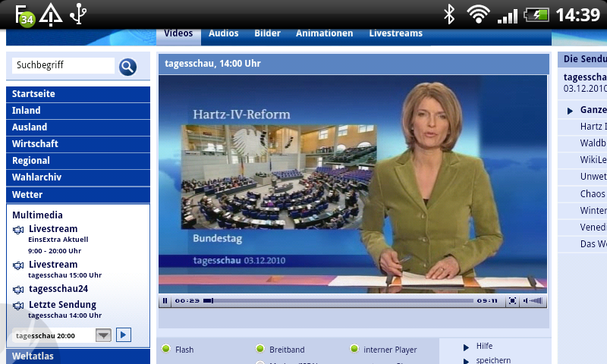Click the video player volume icon

534,301
